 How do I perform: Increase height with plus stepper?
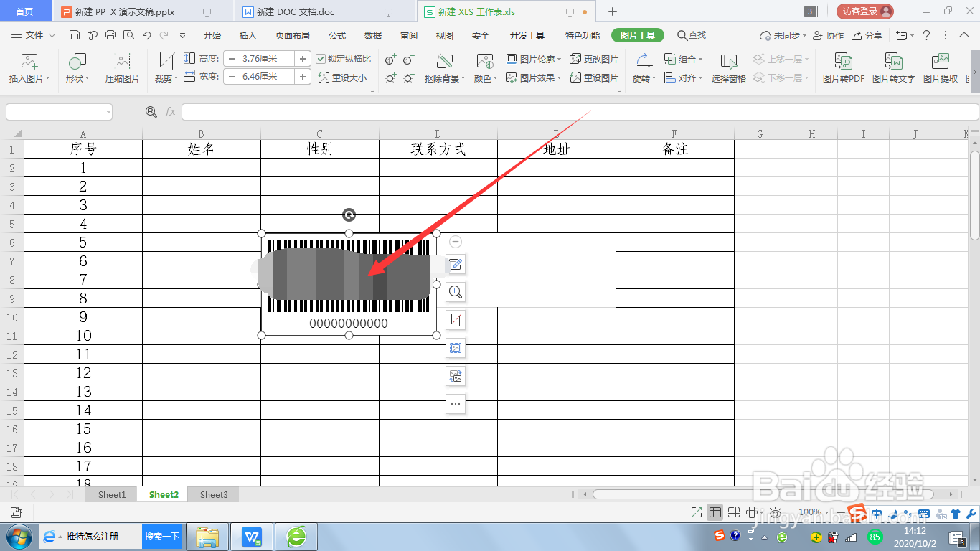tap(303, 59)
